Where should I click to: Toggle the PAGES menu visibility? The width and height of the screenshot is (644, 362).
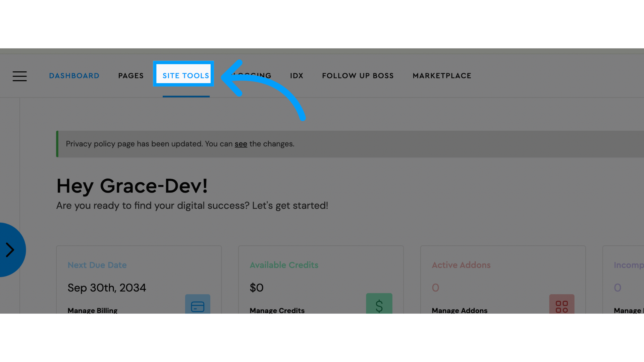(x=131, y=75)
